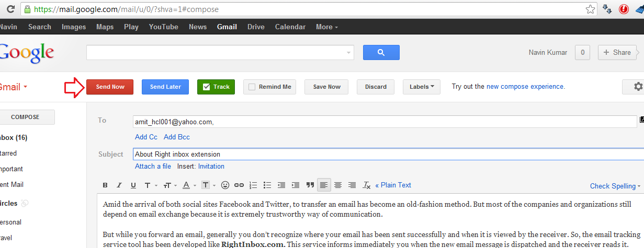Expand Check Spelling language options

click(639, 186)
